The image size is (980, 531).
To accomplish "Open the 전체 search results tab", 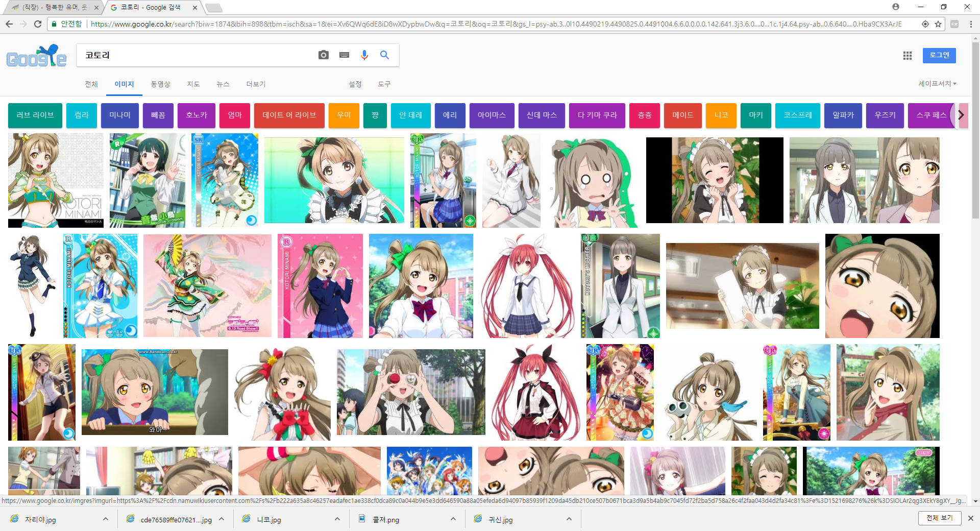I will coord(91,84).
